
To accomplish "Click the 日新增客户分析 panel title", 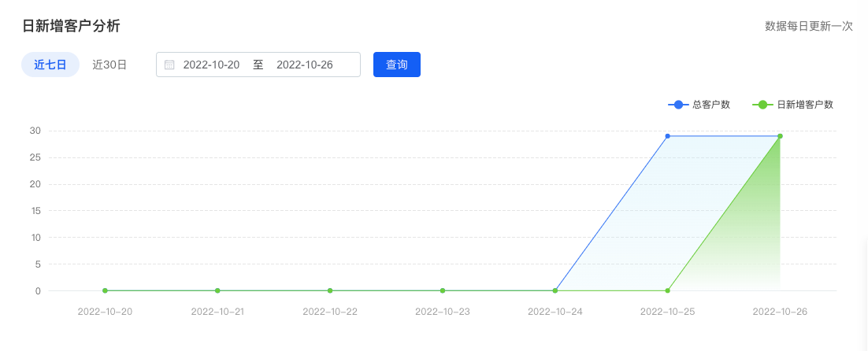I will pyautogui.click(x=71, y=26).
